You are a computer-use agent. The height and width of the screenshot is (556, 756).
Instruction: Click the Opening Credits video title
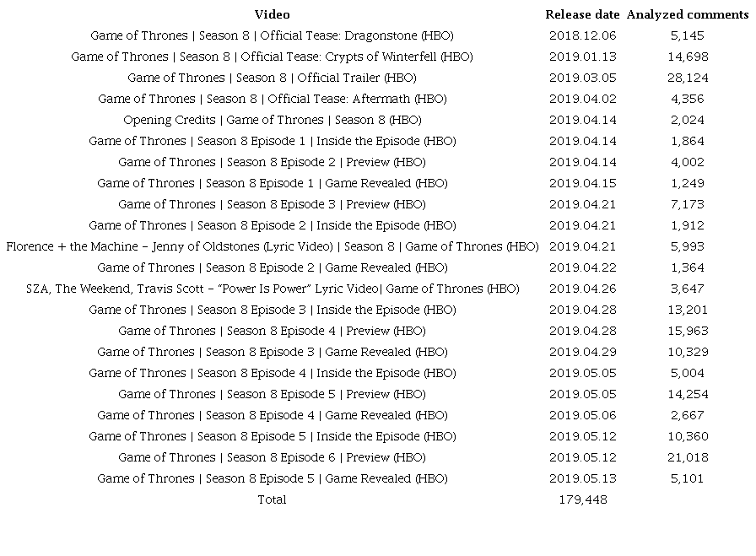(x=272, y=120)
